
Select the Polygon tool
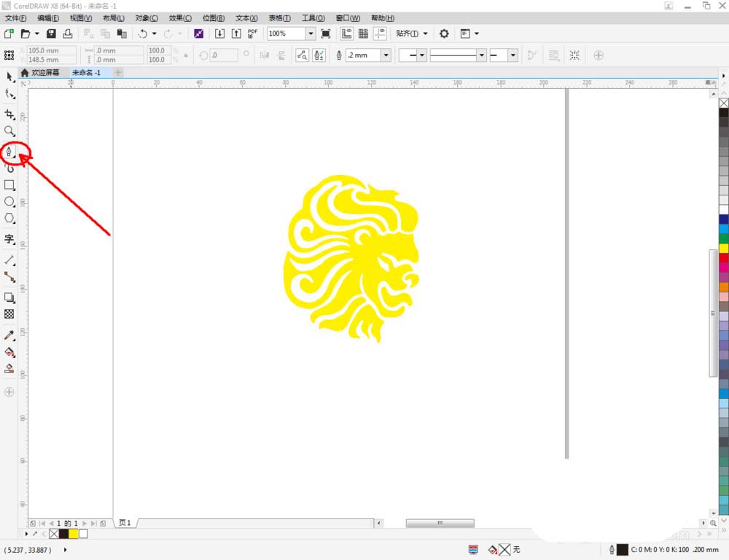(9, 218)
